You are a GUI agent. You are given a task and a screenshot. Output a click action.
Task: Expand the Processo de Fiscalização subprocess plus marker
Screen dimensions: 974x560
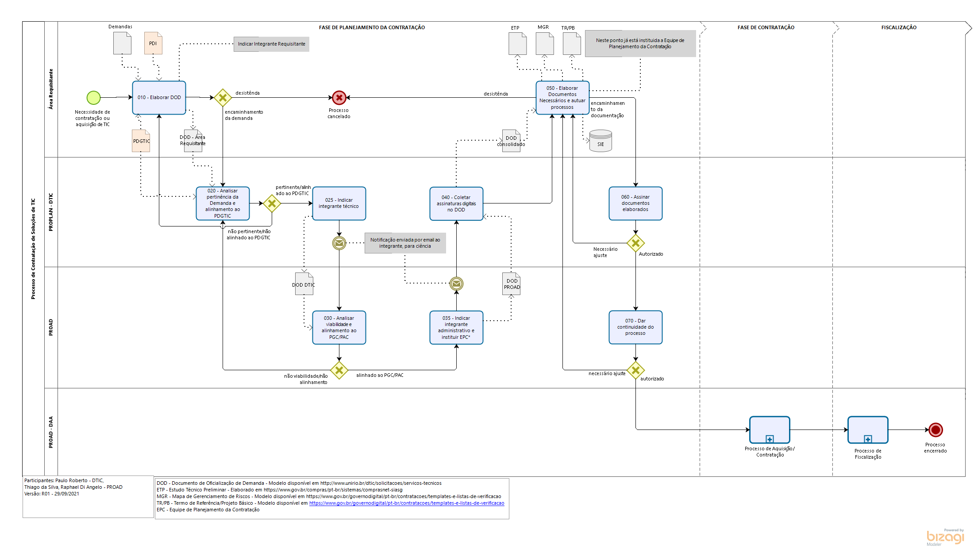(x=868, y=439)
